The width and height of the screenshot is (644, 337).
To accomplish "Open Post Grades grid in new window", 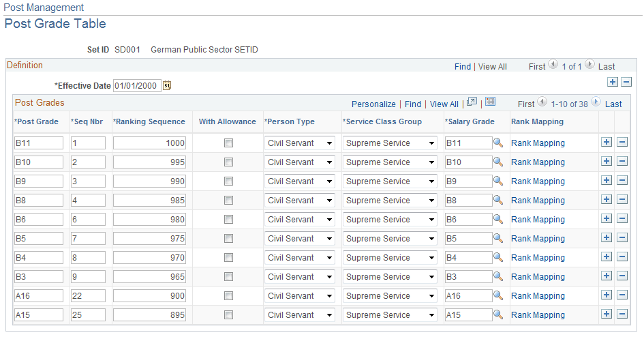I will tap(472, 102).
